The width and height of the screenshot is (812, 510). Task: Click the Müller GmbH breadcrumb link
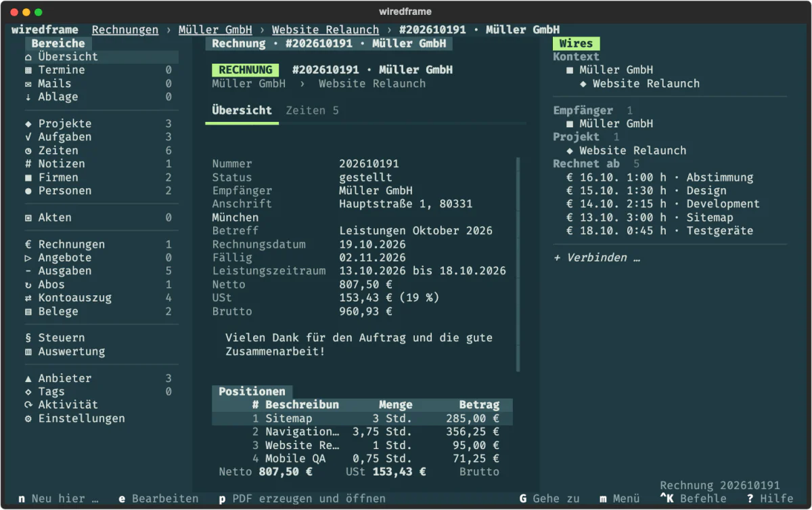pos(215,30)
